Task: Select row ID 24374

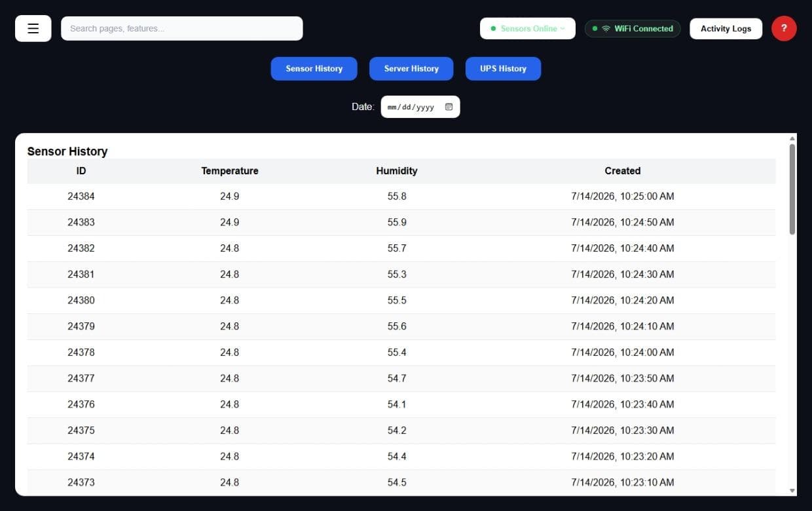Action: 401,457
